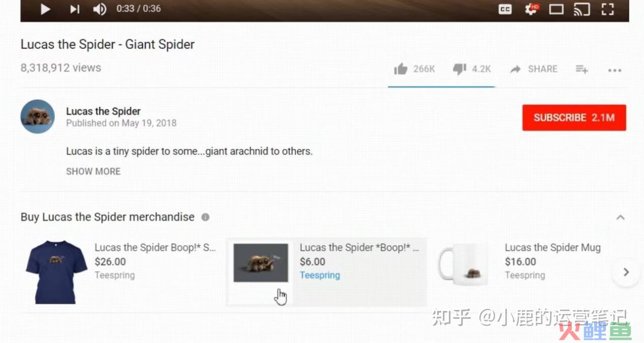Add video to playlist

pos(581,69)
